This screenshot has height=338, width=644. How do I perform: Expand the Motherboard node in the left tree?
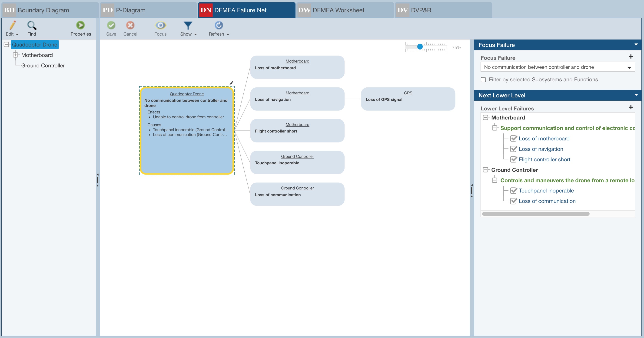pos(16,55)
